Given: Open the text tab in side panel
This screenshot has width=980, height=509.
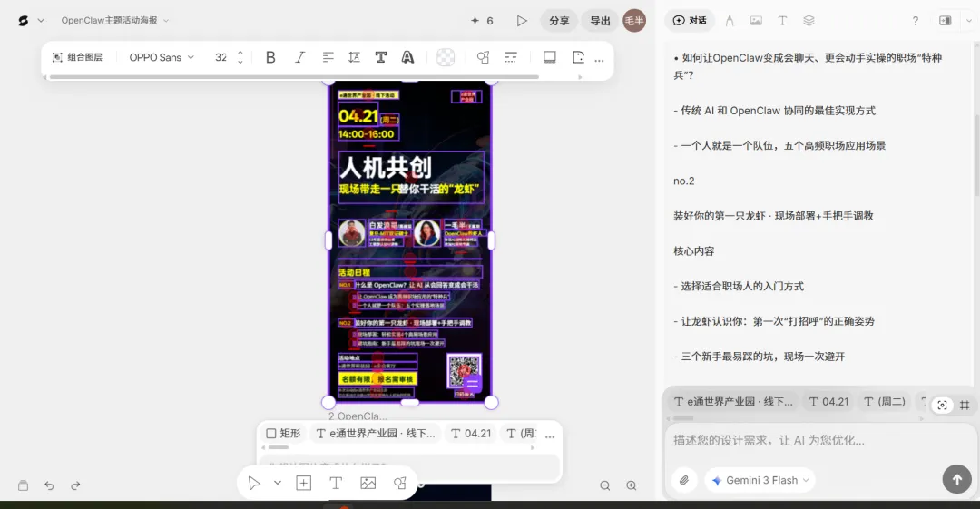Looking at the screenshot, I should (782, 21).
